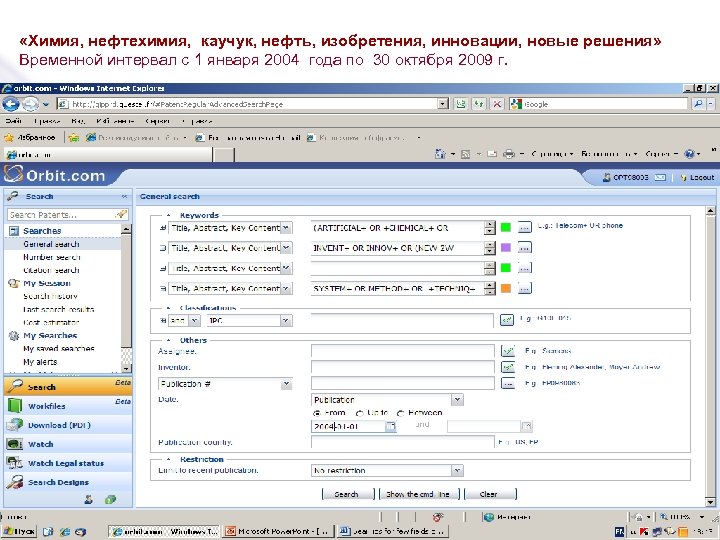Click the wand icon in Search Patents box

pos(121,214)
